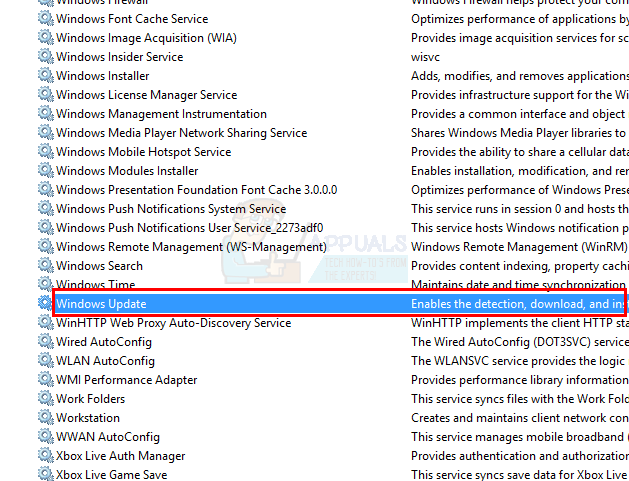This screenshot has height=481, width=629.
Task: Click gear icon beside Xbox Live Game Save
Action: point(46,474)
